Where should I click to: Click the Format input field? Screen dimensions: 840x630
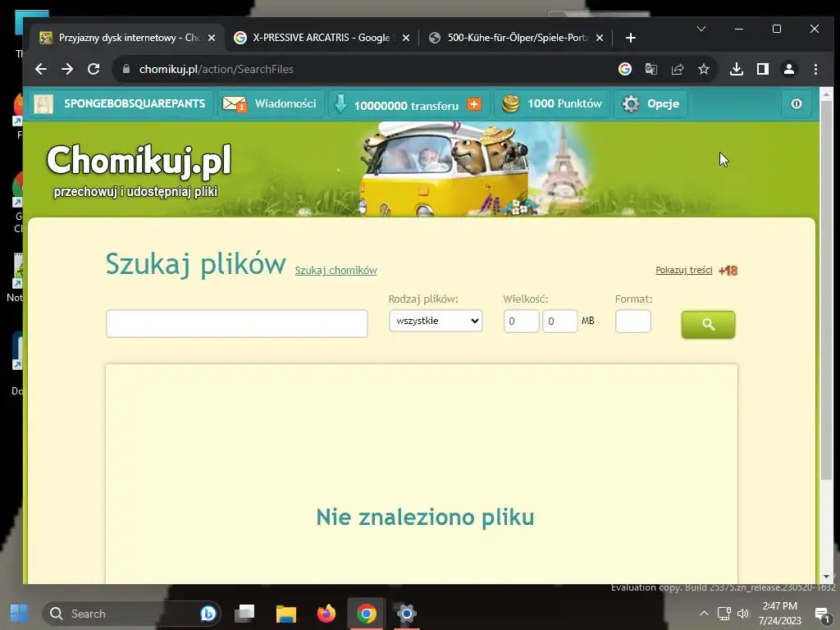coord(632,321)
